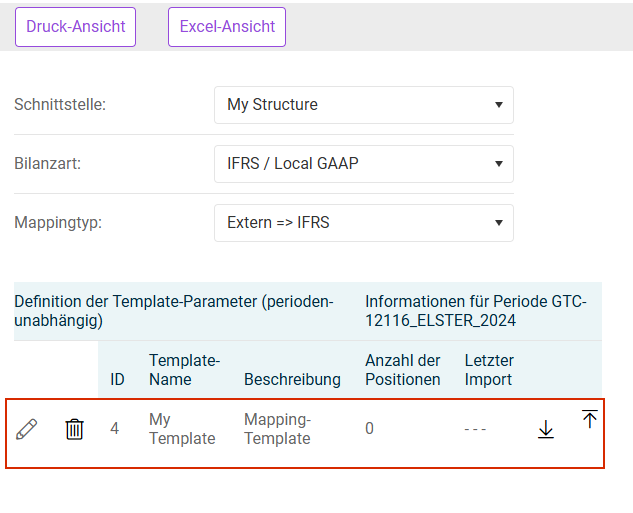This screenshot has height=513, width=633.
Task: Click the Mappingtyp label
Action: coord(58,223)
